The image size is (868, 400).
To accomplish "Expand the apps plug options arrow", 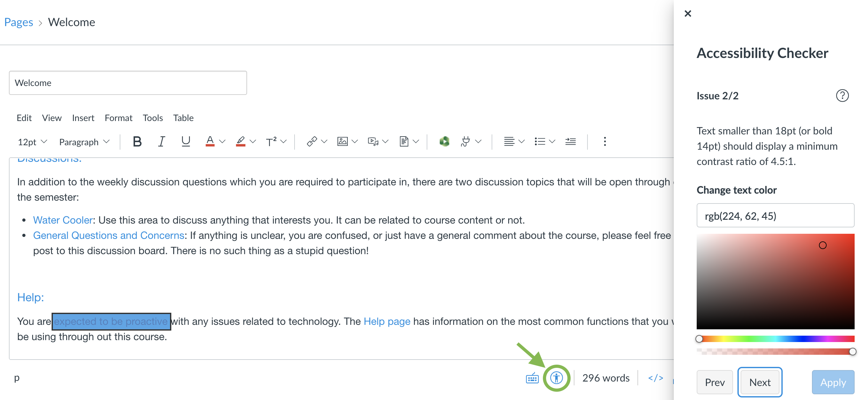I will point(478,141).
